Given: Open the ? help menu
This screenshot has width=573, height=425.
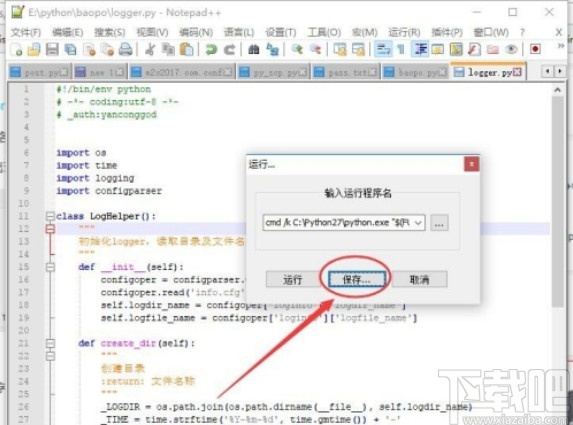Looking at the screenshot, I should click(x=522, y=33).
